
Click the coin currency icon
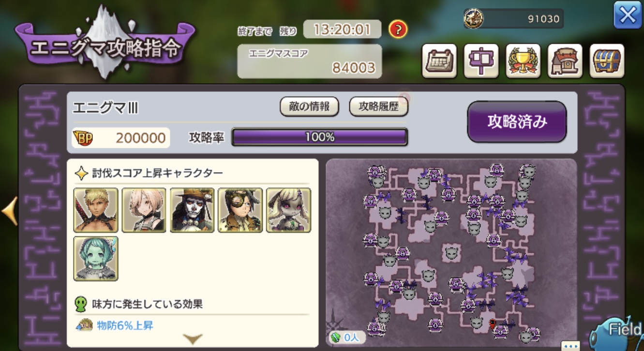coord(473,19)
